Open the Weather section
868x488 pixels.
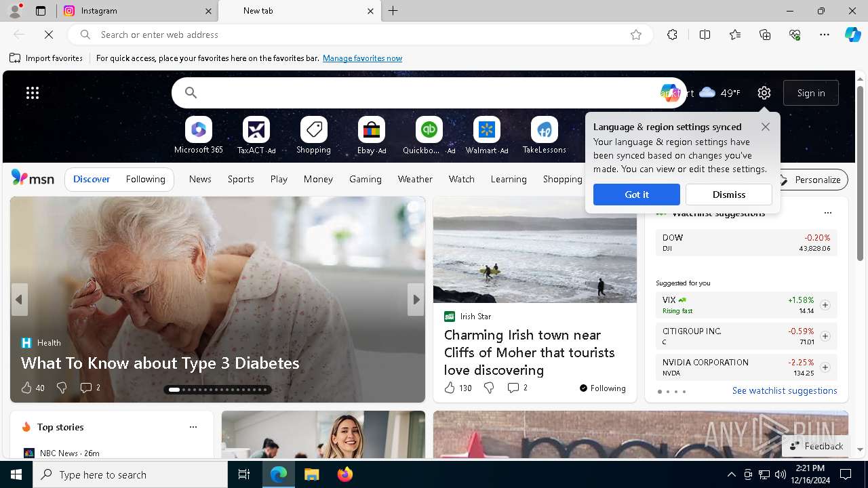pyautogui.click(x=415, y=179)
